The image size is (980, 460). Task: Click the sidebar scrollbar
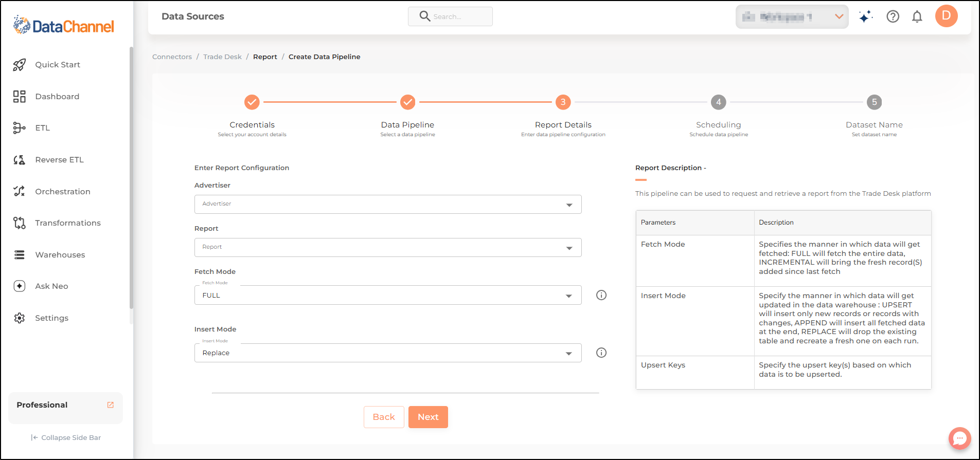131,177
